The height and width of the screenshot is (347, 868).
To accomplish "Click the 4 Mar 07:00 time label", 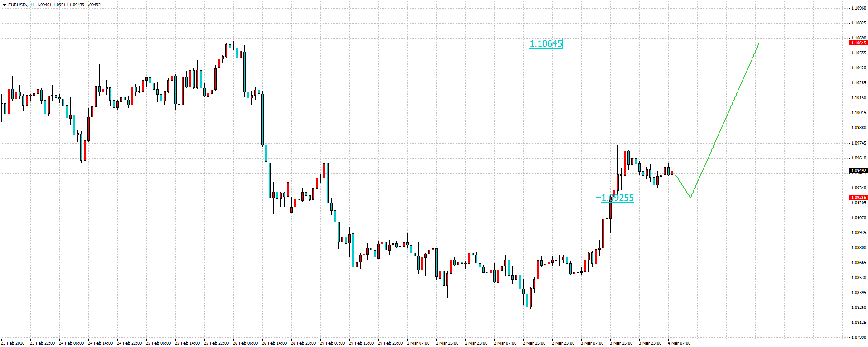I will tap(679, 343).
